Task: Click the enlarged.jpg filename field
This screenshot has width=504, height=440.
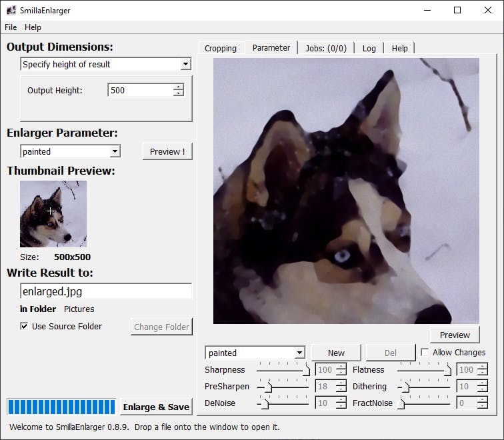Action: [x=106, y=291]
